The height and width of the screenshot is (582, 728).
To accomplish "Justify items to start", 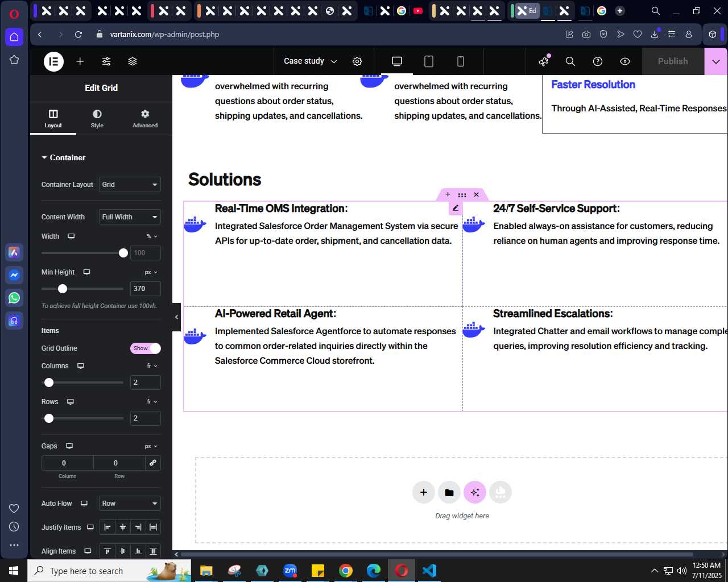I will (x=107, y=527).
